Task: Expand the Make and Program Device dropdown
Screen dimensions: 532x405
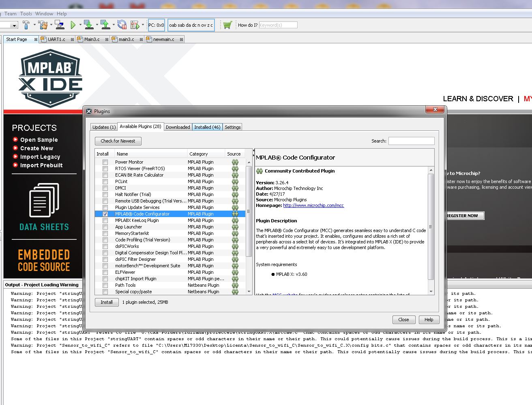Action: [x=97, y=25]
